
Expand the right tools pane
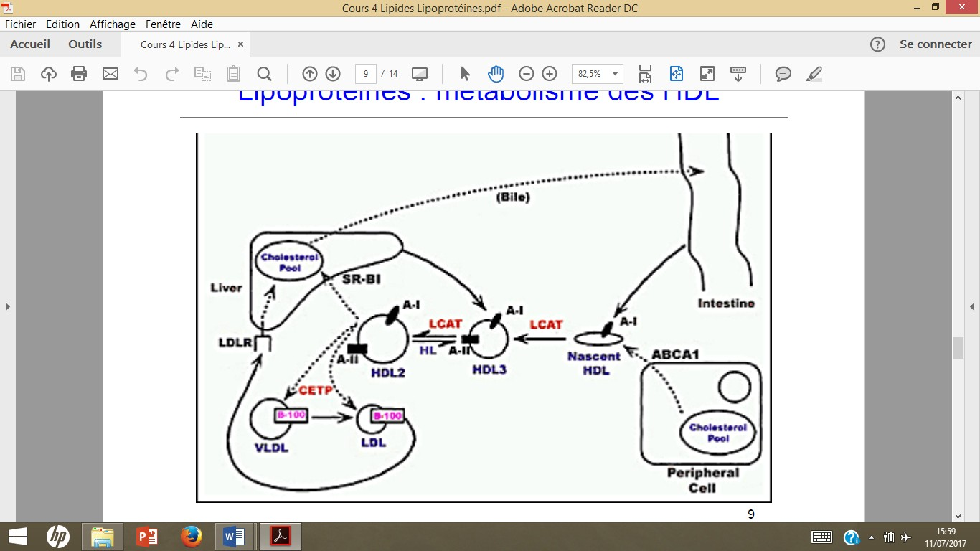972,306
